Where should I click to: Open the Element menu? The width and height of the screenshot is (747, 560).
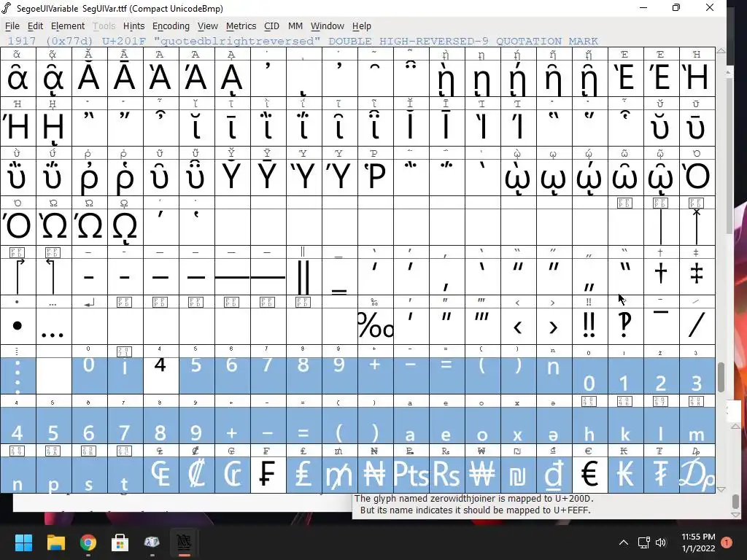point(68,26)
